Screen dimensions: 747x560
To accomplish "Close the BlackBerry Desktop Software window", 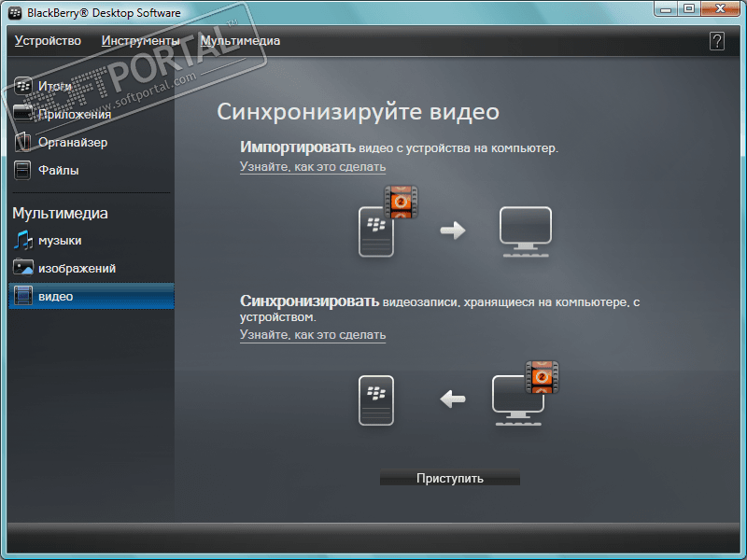I will 720,9.
